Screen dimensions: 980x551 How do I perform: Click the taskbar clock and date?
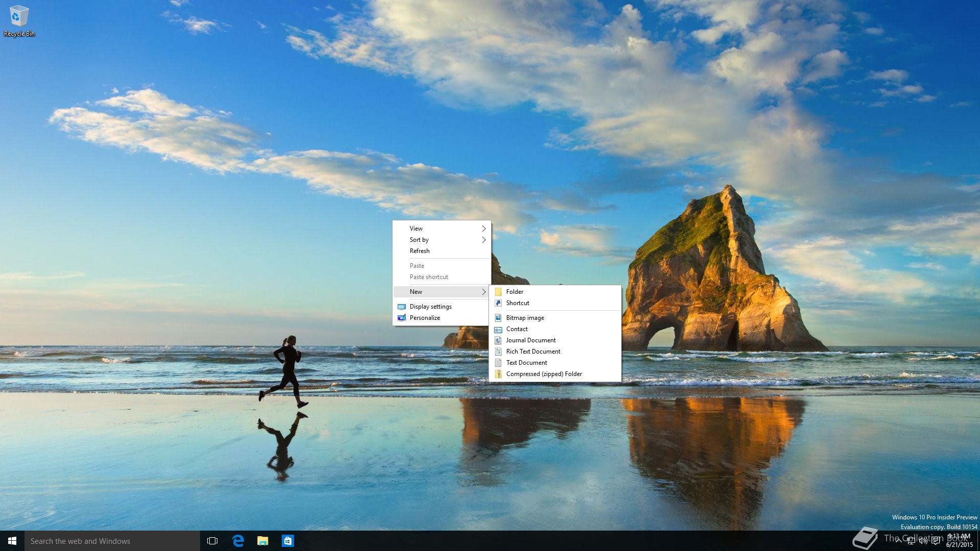click(960, 541)
